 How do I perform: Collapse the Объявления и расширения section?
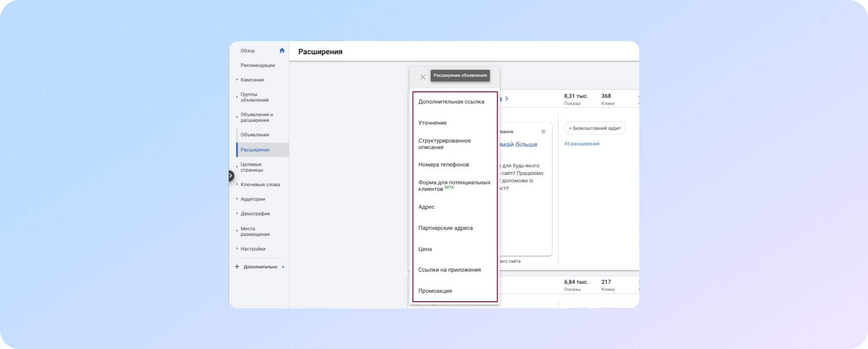(237, 117)
